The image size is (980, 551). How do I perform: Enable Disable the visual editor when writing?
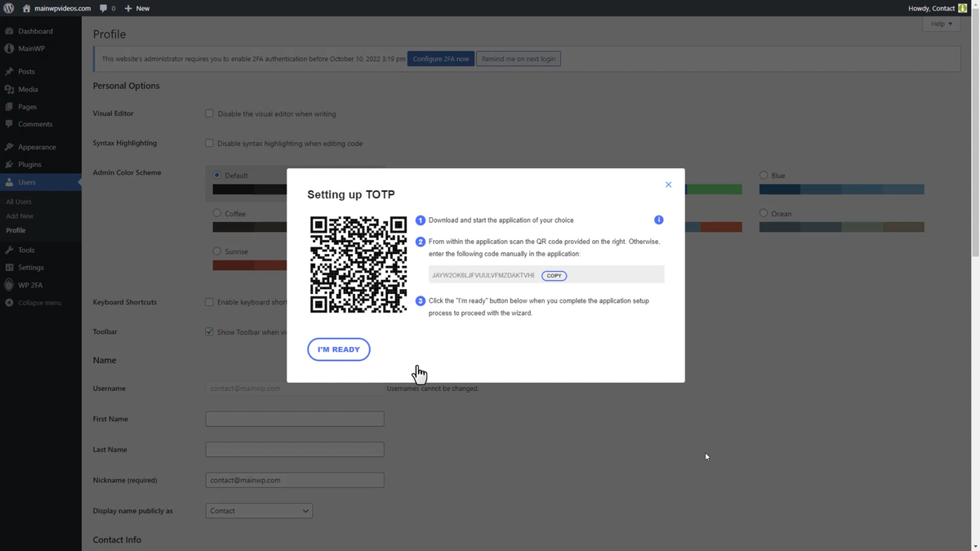point(210,113)
